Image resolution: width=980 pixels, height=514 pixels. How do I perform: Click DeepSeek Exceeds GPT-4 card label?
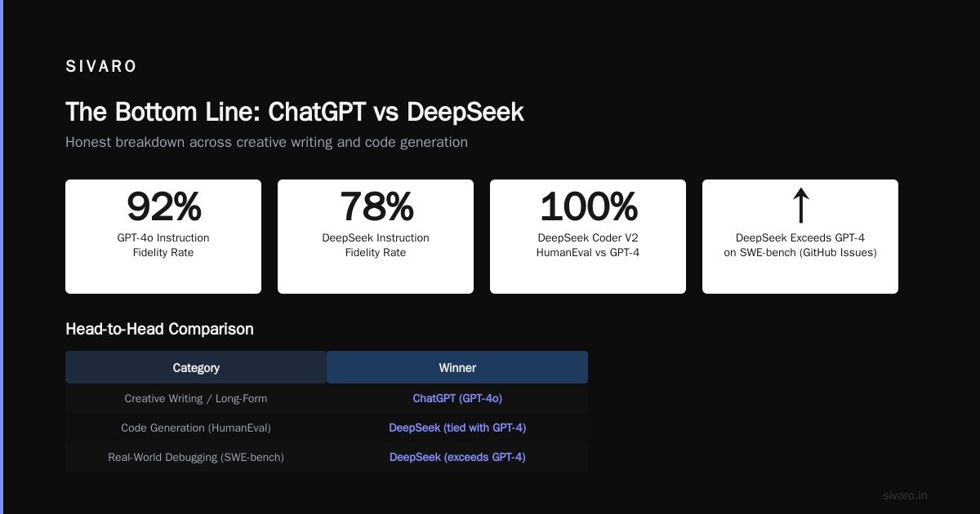click(x=800, y=245)
